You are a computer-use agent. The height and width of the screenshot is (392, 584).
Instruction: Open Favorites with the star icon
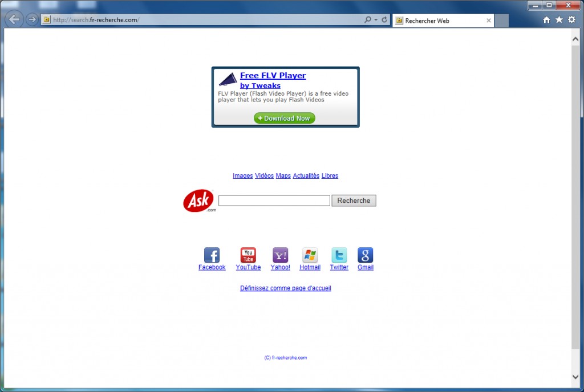click(x=559, y=20)
